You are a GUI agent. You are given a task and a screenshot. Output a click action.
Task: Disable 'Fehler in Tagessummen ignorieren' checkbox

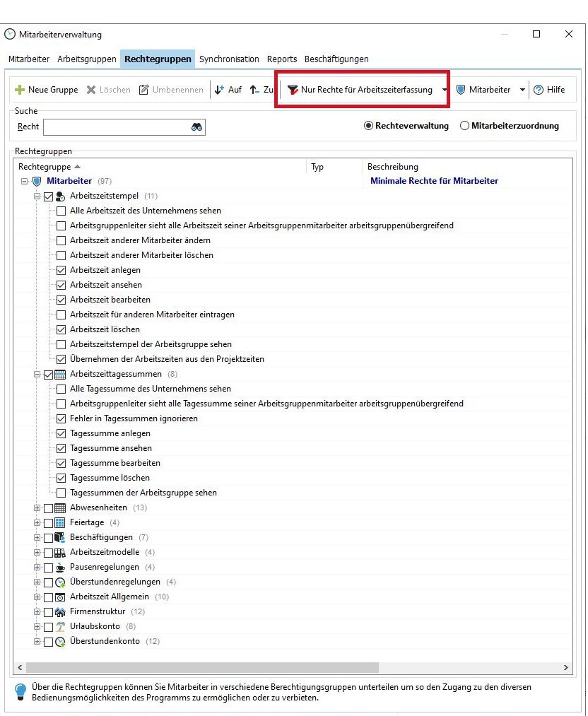coord(61,418)
